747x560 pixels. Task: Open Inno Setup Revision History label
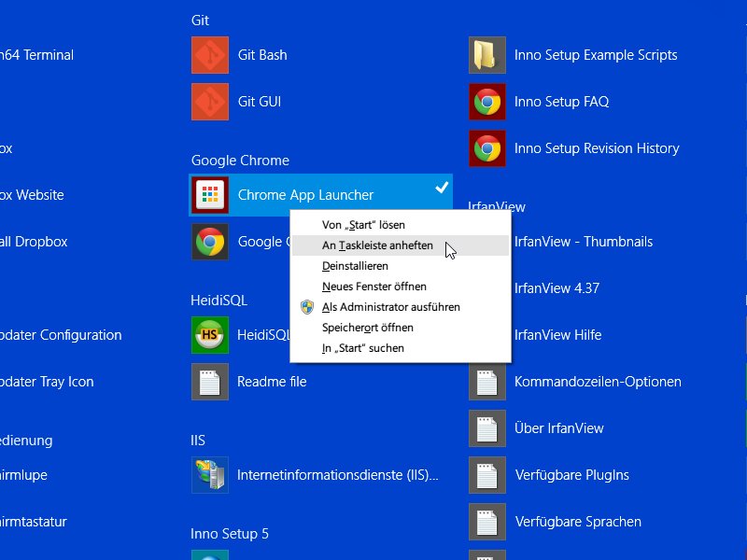(x=597, y=148)
